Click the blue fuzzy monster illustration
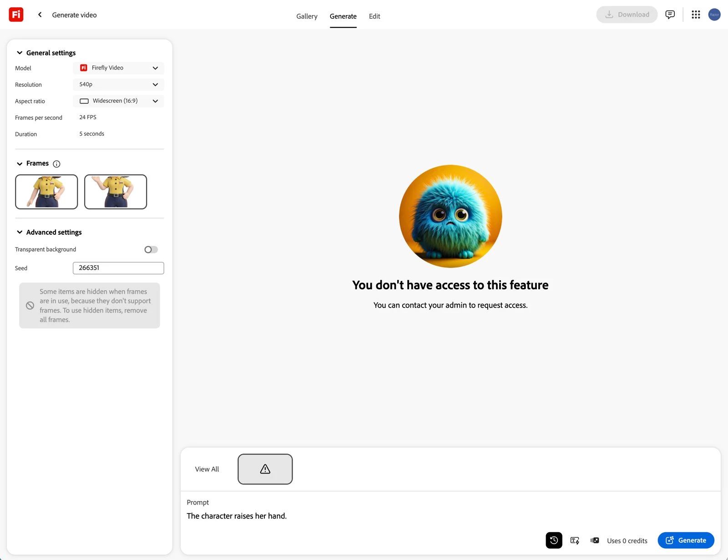The width and height of the screenshot is (728, 560). (450, 216)
